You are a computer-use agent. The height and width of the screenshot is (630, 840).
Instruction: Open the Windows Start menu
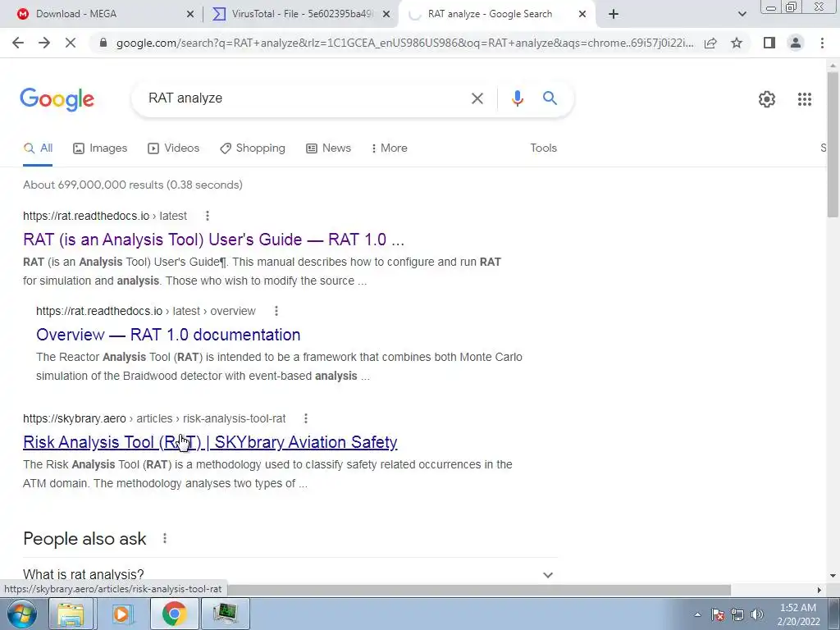(x=21, y=614)
